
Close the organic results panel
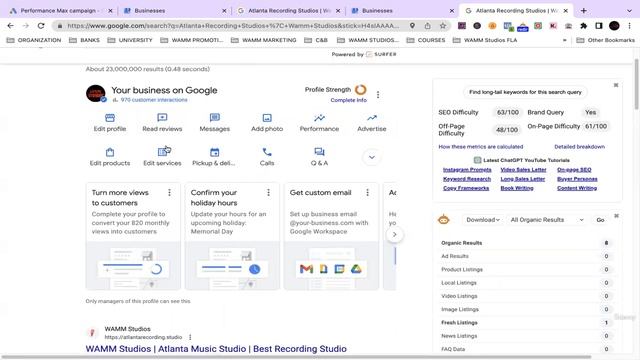point(616,216)
